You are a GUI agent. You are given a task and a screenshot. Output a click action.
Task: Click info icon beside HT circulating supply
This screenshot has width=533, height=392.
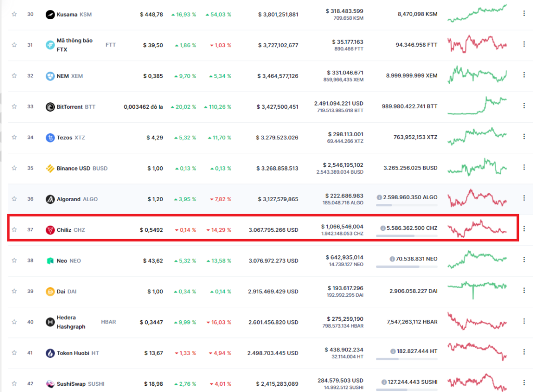(x=393, y=351)
